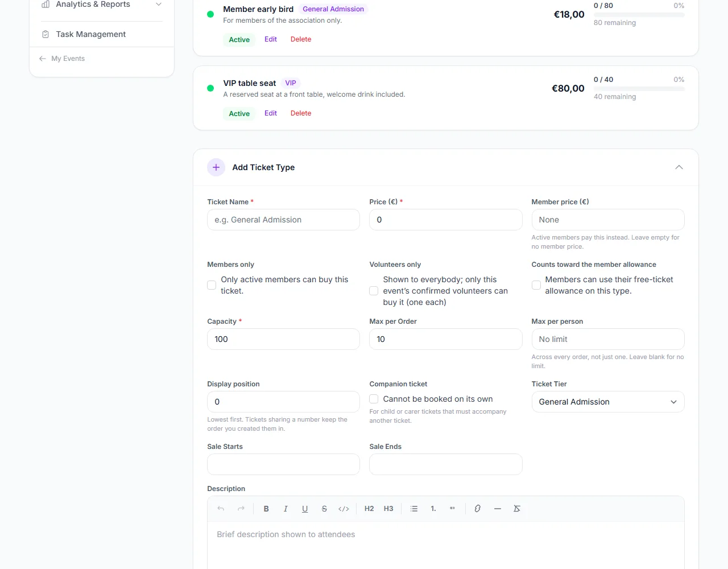The image size is (728, 569).
Task: Toggle inline code formatting
Action: click(x=344, y=509)
